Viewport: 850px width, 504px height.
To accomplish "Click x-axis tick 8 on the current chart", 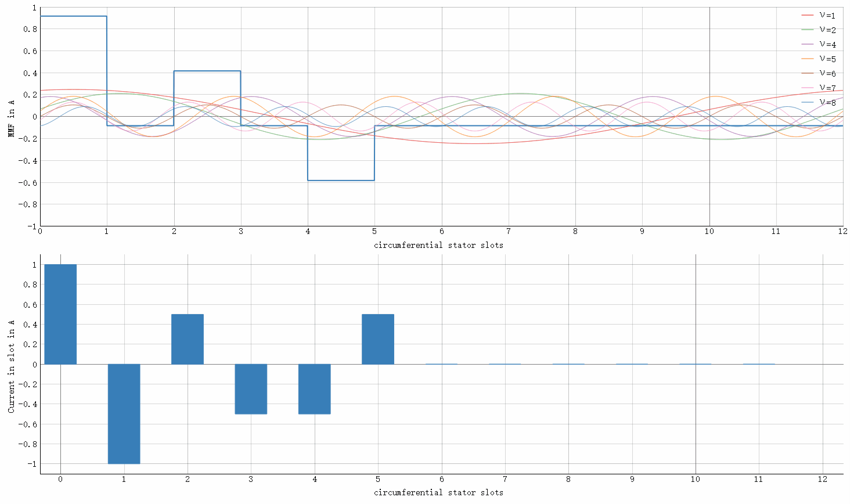I will [x=568, y=479].
